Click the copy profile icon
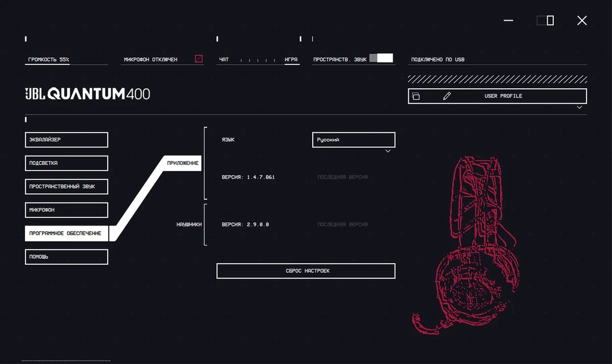The width and height of the screenshot is (612, 364). pos(416,96)
